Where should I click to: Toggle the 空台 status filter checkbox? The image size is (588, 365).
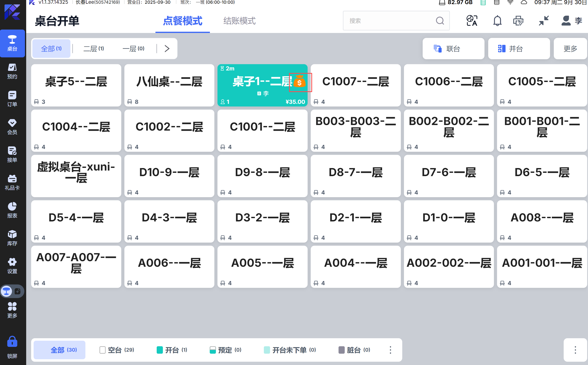click(102, 350)
